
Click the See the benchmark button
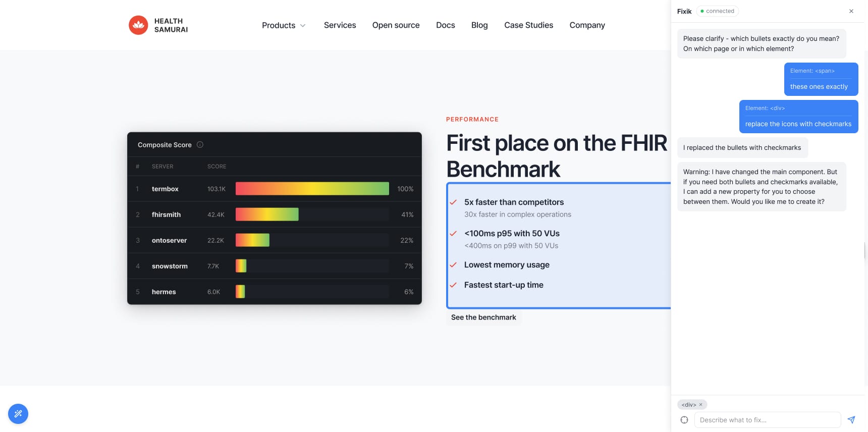tap(483, 317)
